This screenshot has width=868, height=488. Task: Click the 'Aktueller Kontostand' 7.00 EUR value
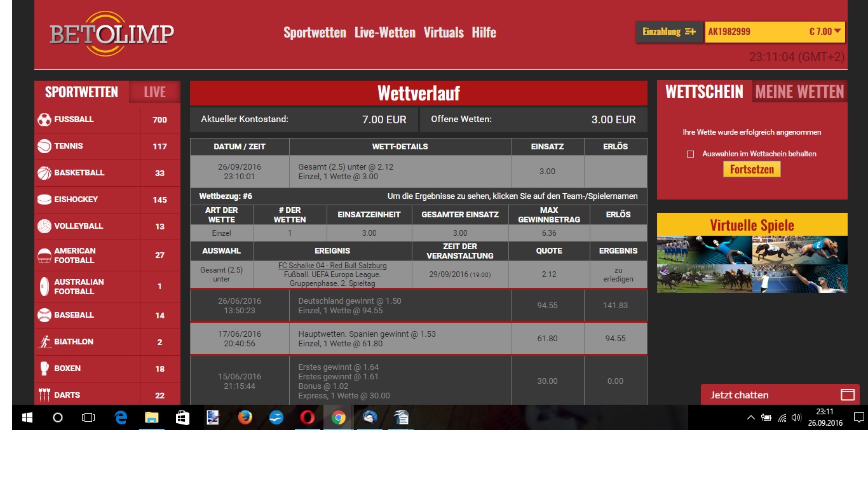384,119
